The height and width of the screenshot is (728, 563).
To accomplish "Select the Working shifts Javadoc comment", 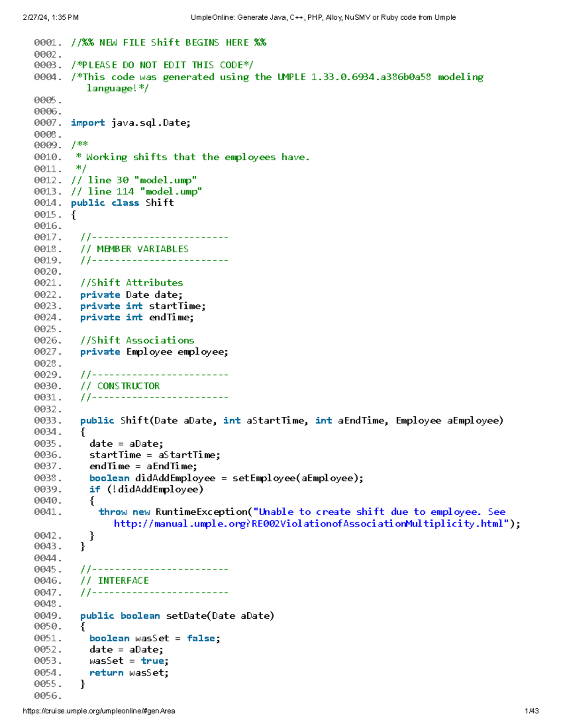I will pos(190,157).
